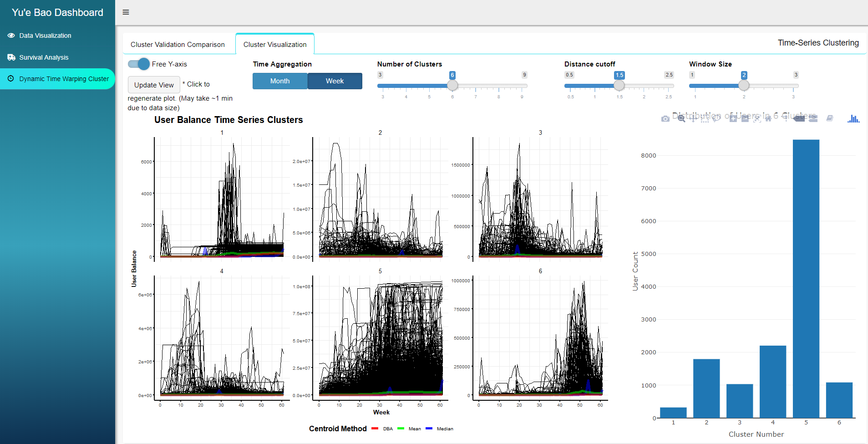Image resolution: width=868 pixels, height=444 pixels.
Task: Click the clock icon beside Dynamic Time Warping
Action: click(11, 79)
